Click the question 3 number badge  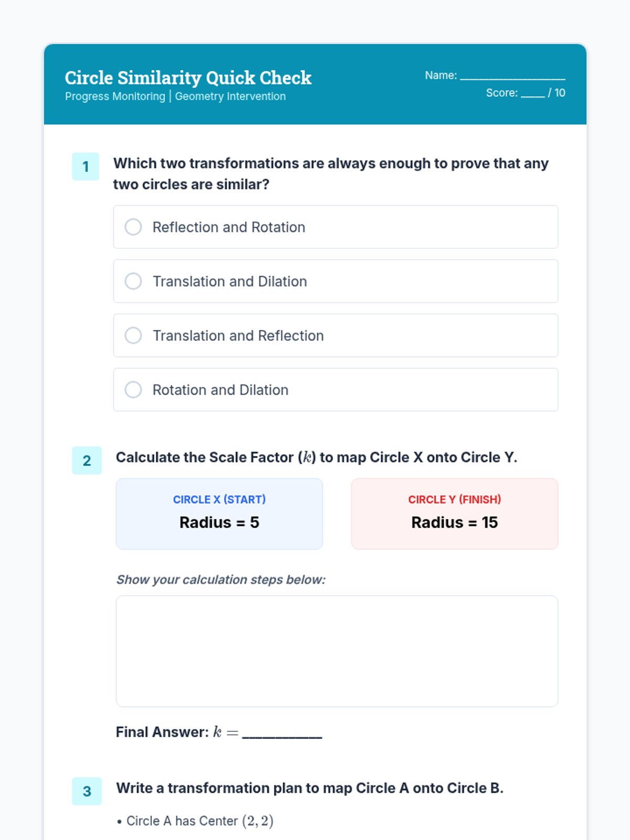point(87,791)
